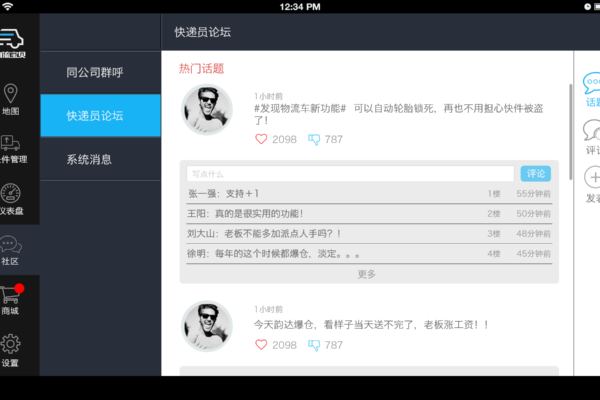Viewport: 600px width, 400px height.
Task: Like the 韵达爆仓 post with heart icon
Action: [262, 345]
